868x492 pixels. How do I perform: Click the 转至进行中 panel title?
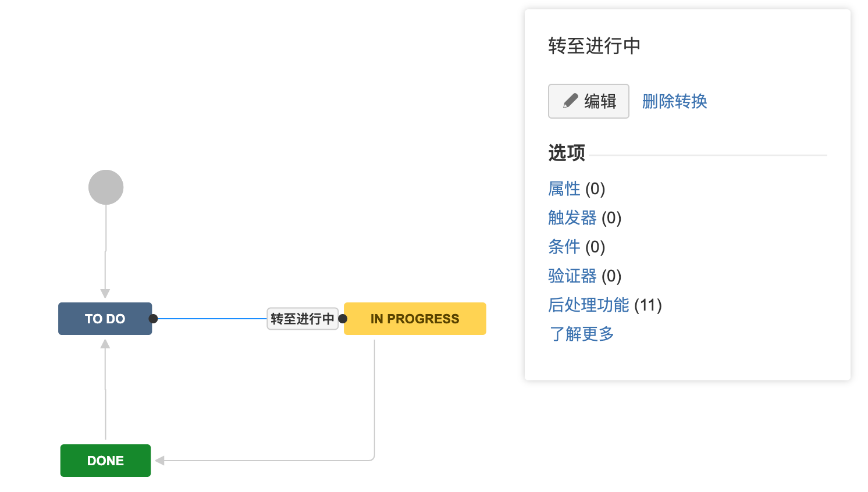[594, 46]
